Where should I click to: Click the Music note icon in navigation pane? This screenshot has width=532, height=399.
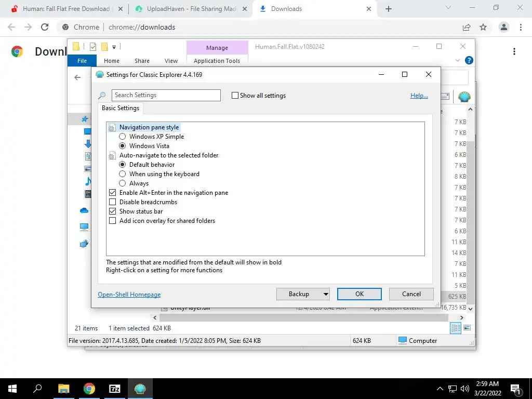pos(88,181)
